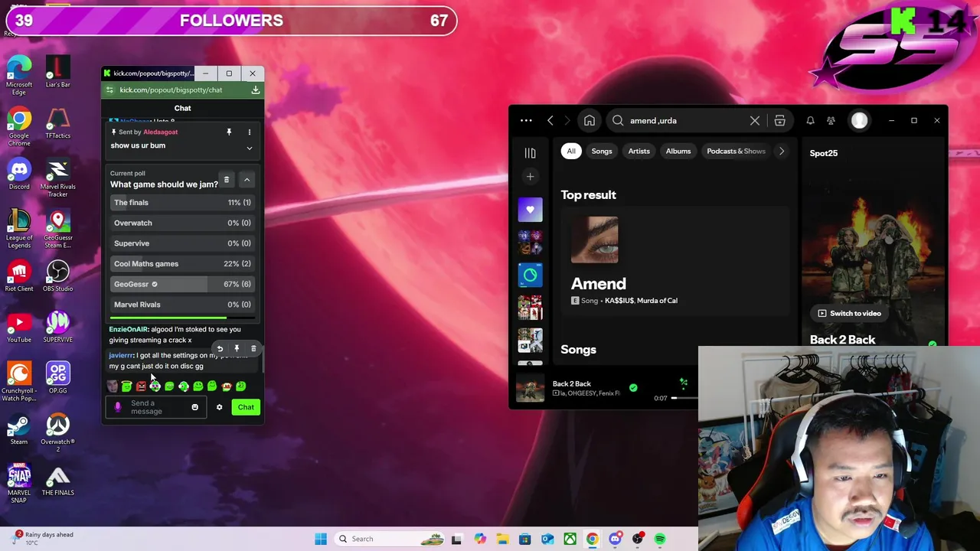This screenshot has height=551, width=980.
Task: Vote for Marvel Rivals poll option
Action: point(182,305)
